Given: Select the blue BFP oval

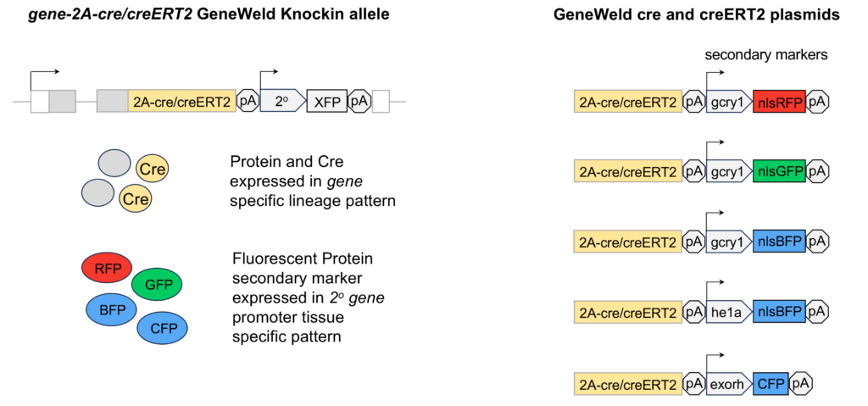Looking at the screenshot, I should (113, 309).
